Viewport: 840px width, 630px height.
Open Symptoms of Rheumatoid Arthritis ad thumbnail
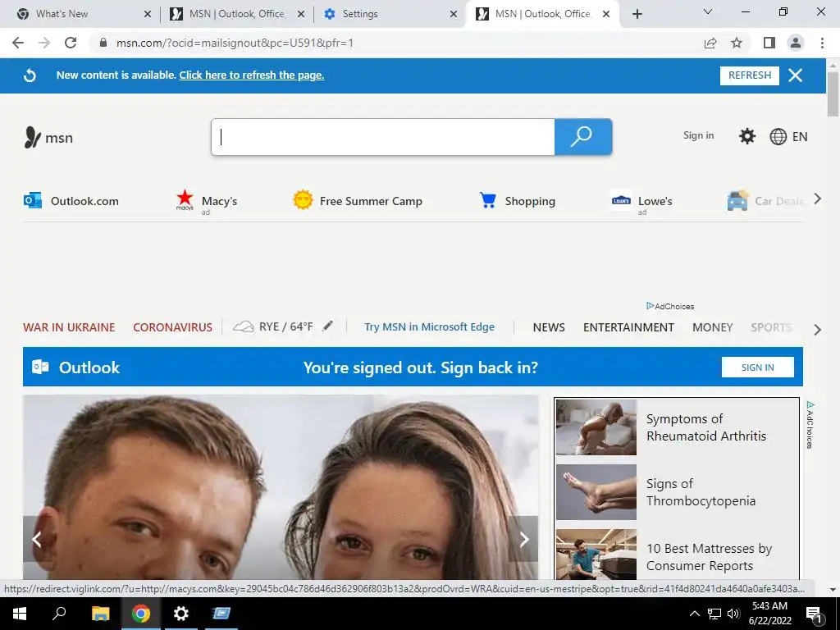point(596,427)
